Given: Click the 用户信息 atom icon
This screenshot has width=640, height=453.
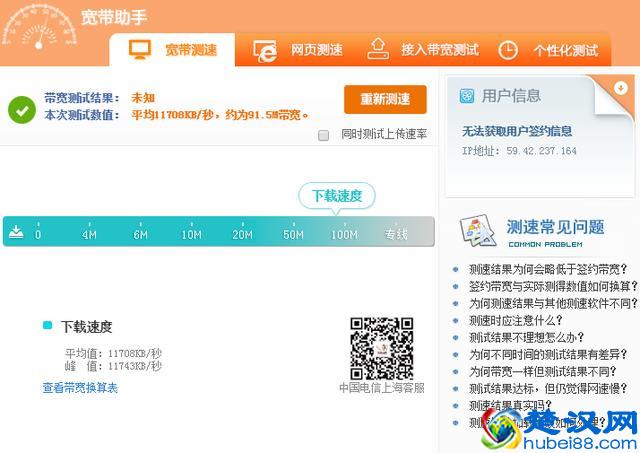Looking at the screenshot, I should tap(467, 96).
